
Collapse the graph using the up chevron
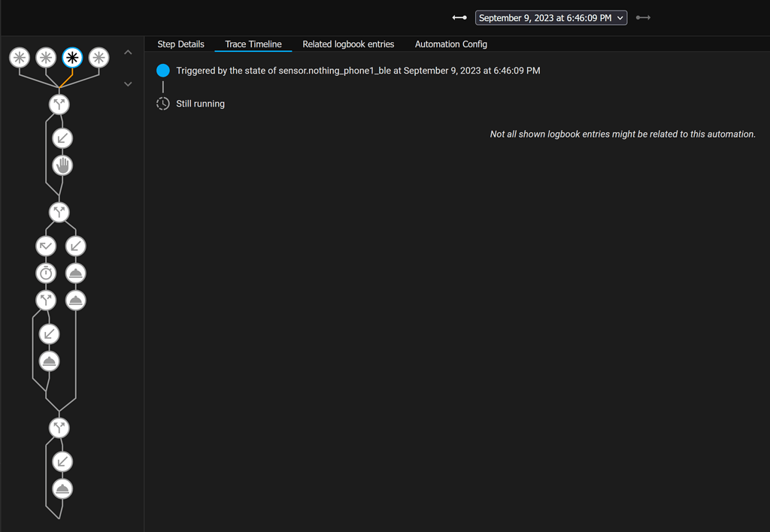pyautogui.click(x=128, y=51)
